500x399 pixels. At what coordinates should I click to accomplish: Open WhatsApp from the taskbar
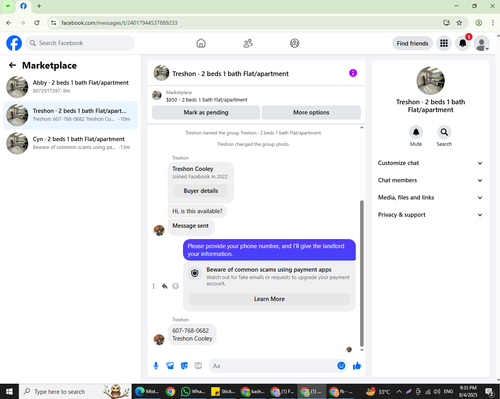tap(193, 391)
